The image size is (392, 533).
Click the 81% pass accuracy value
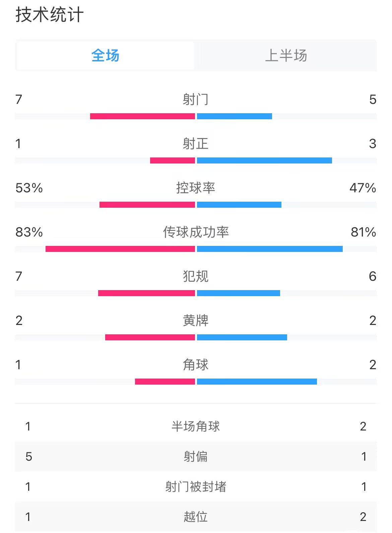(363, 232)
